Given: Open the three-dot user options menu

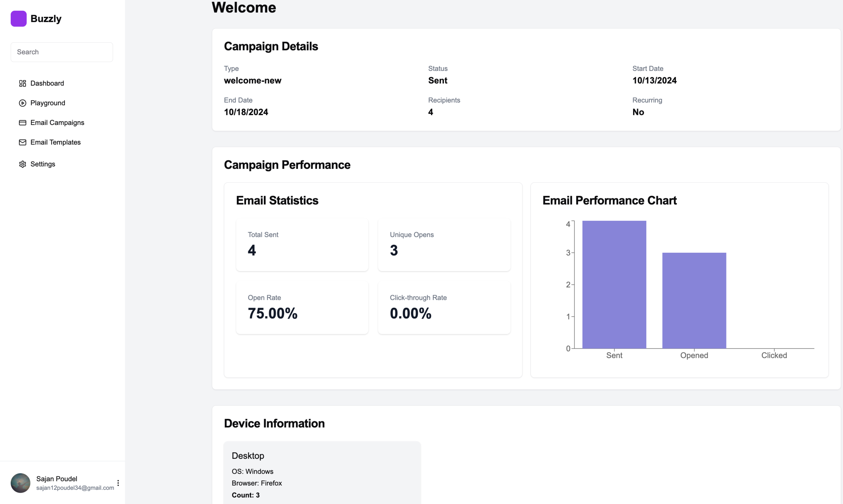Looking at the screenshot, I should click(x=118, y=483).
